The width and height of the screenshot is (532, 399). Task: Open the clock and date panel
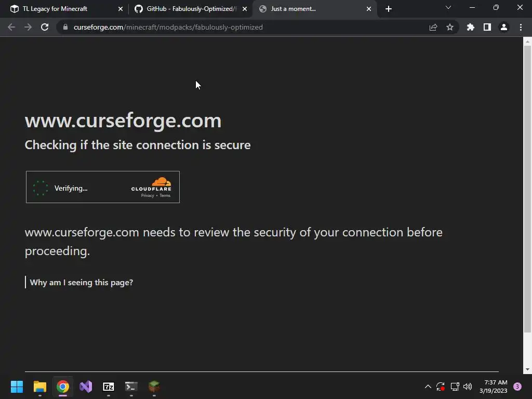(x=494, y=387)
